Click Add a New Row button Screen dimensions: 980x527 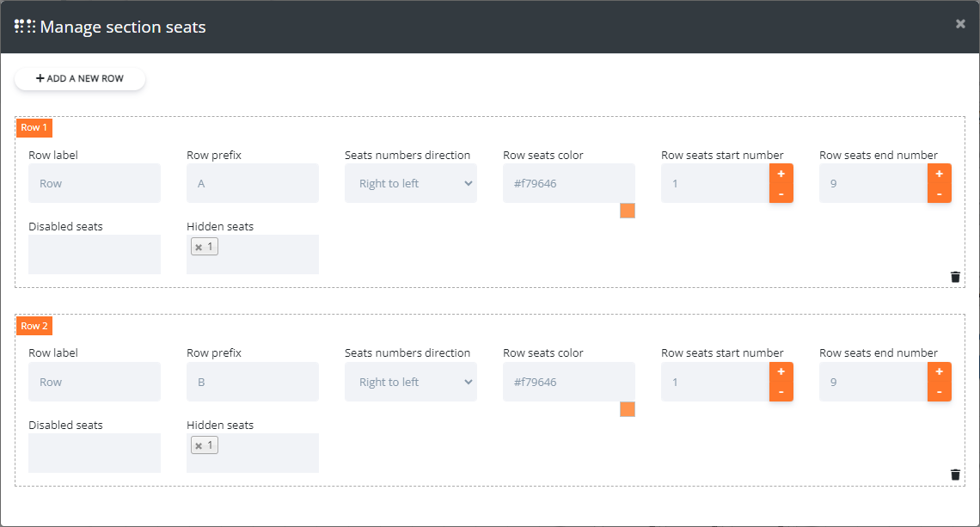80,78
